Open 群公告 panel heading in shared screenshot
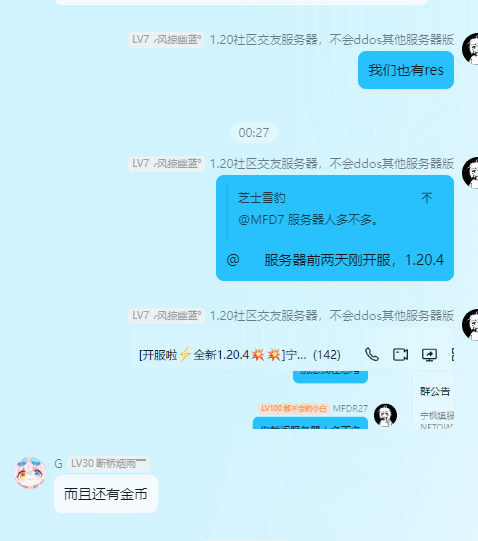Viewport: 478px width, 541px height. tap(435, 392)
